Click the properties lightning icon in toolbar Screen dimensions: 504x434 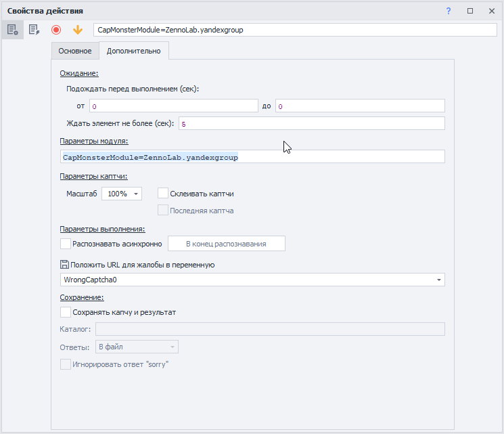tap(33, 30)
